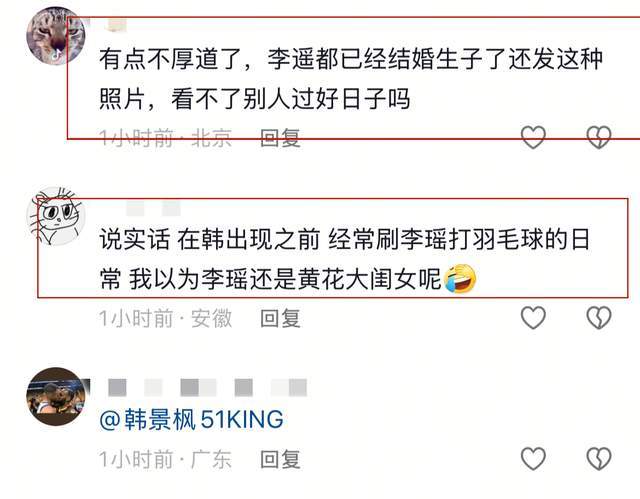The height and width of the screenshot is (499, 640).
Task: Like the comment from Anhui
Action: 533,317
